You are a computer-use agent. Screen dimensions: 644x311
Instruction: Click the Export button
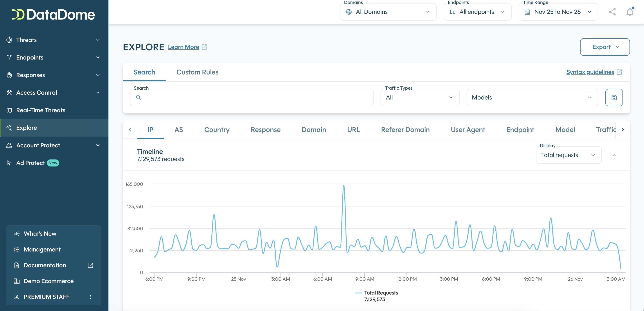pos(604,47)
